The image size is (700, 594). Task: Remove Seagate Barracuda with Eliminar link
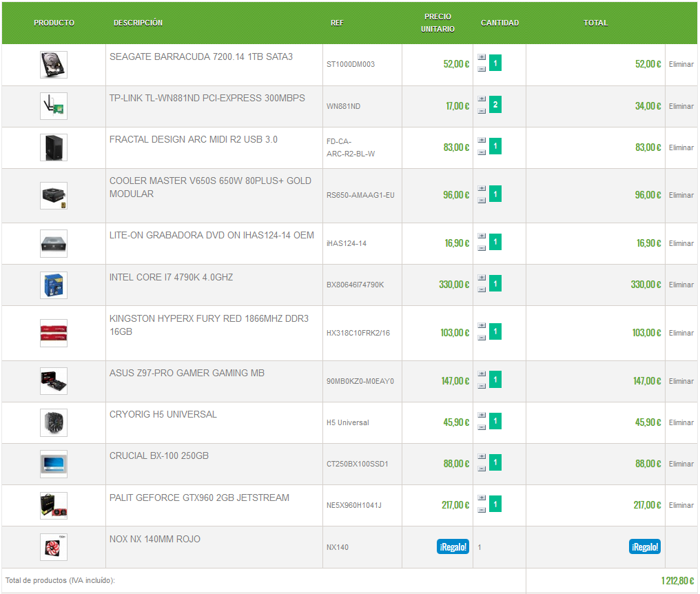681,64
